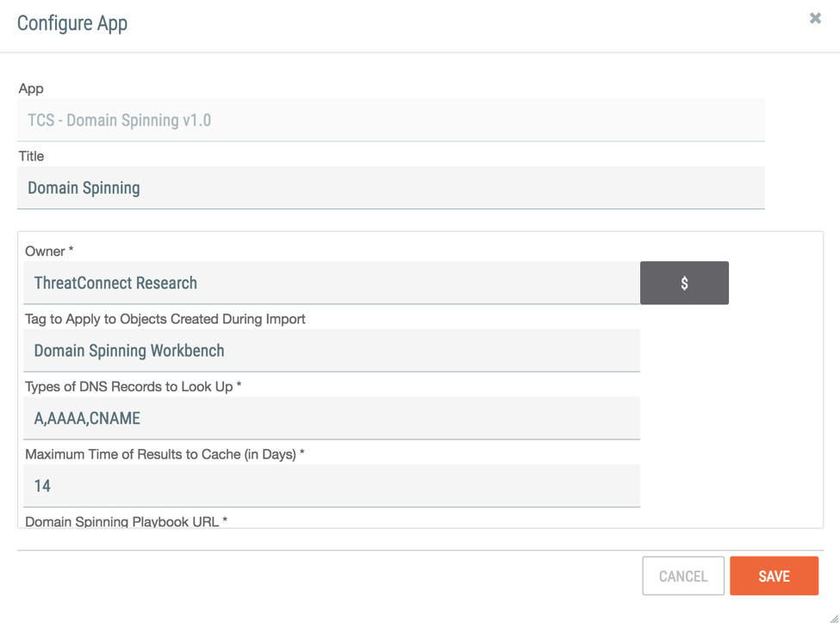This screenshot has height=623, width=840.
Task: Cancel the app configuration
Action: coord(683,576)
